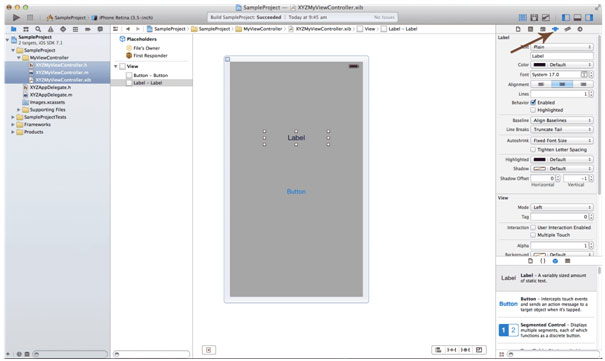Viewport: 605px width, 361px height.
Task: Show the Size inspector ruler icon
Action: 568,29
